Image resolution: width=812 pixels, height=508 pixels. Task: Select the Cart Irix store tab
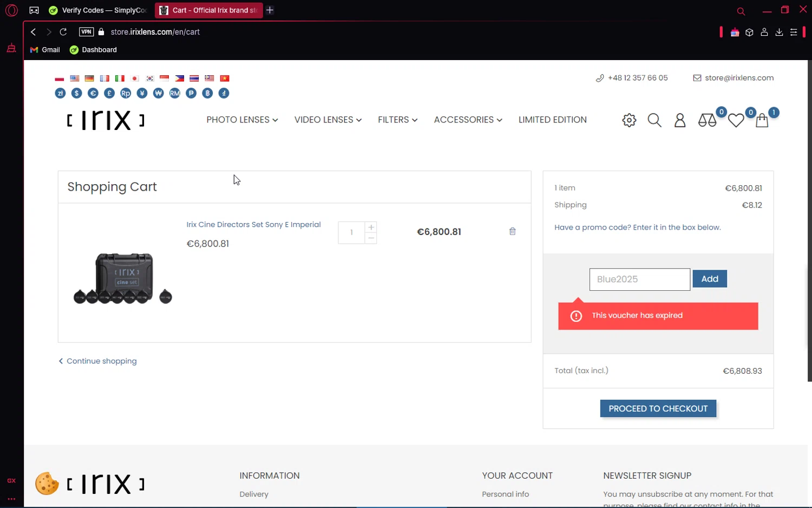(208, 10)
